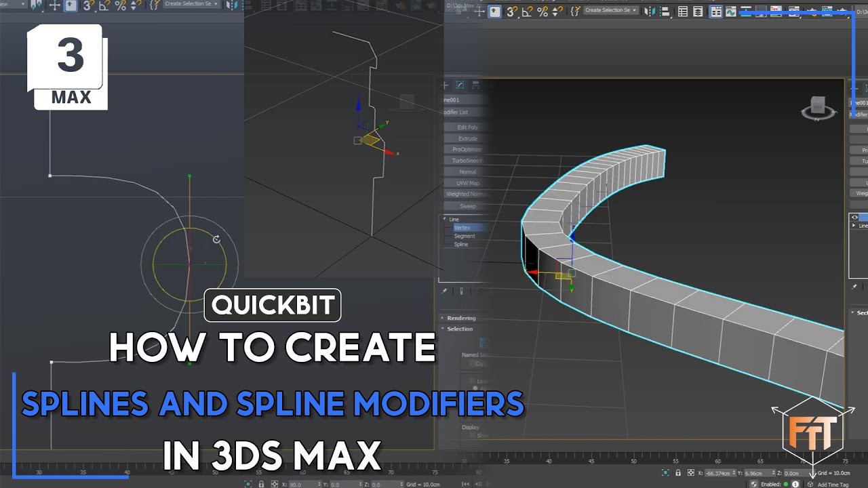The image size is (868, 488).
Task: Click the object name field in the middle panel
Action: click(464, 100)
